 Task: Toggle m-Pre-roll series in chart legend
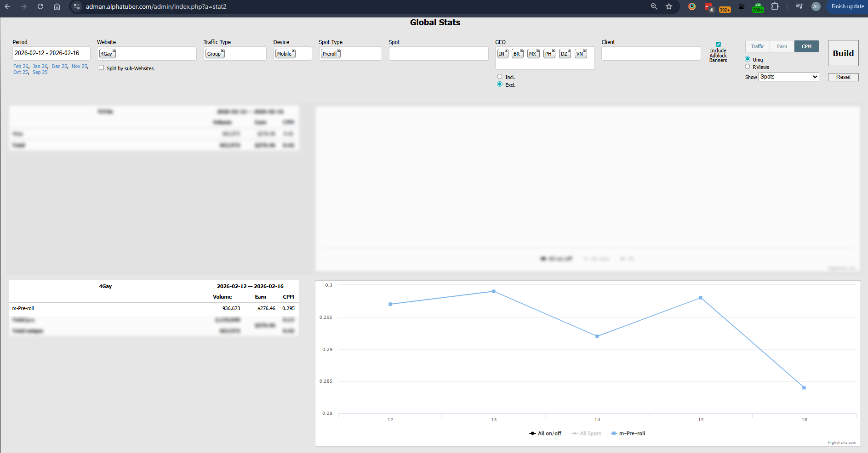[628, 433]
